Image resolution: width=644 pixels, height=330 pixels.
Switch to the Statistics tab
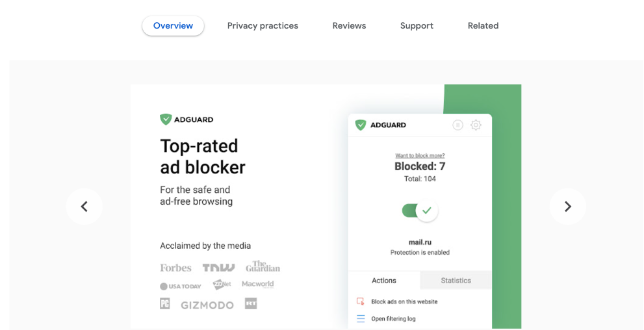point(456,281)
